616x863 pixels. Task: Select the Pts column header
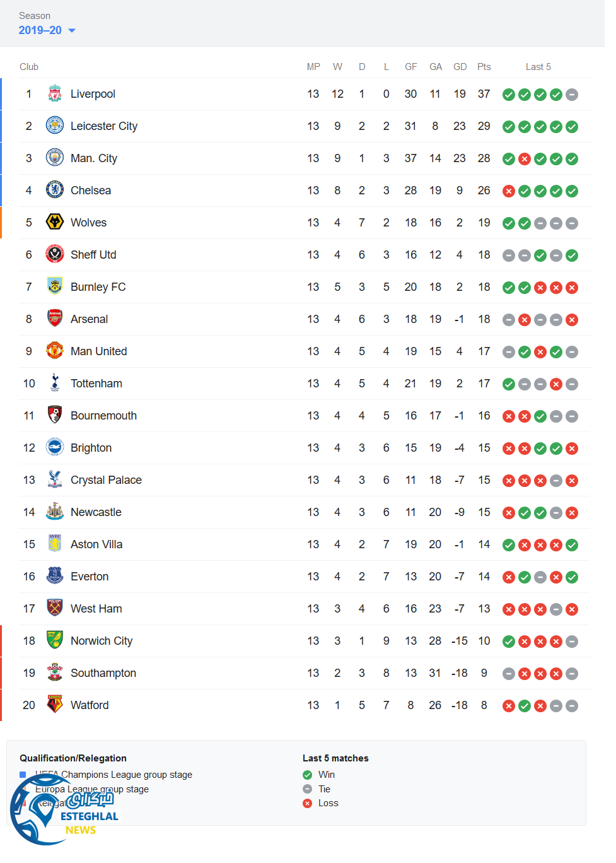pyautogui.click(x=484, y=67)
